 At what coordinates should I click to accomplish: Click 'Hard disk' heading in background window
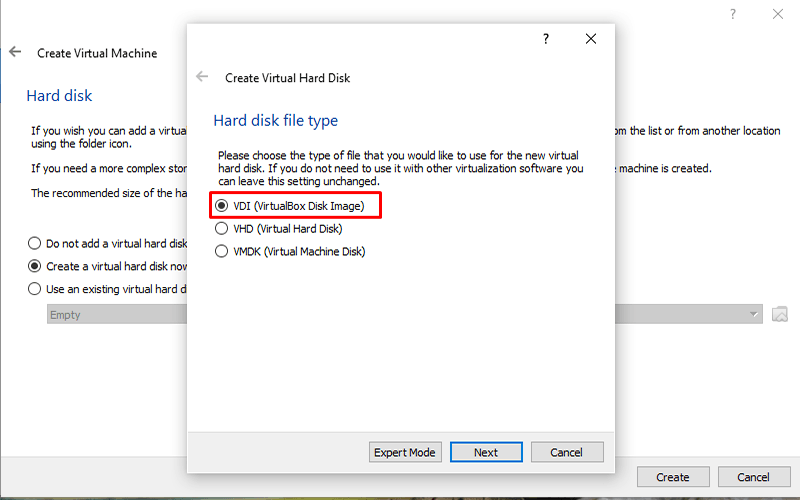pyautogui.click(x=59, y=96)
